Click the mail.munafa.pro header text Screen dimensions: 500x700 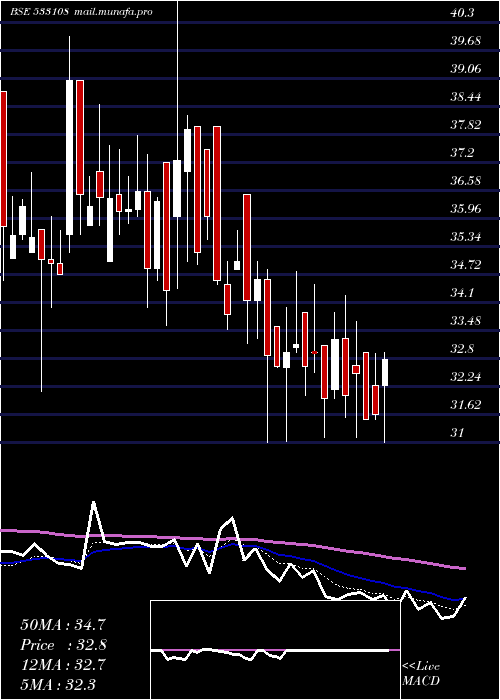[x=113, y=12]
